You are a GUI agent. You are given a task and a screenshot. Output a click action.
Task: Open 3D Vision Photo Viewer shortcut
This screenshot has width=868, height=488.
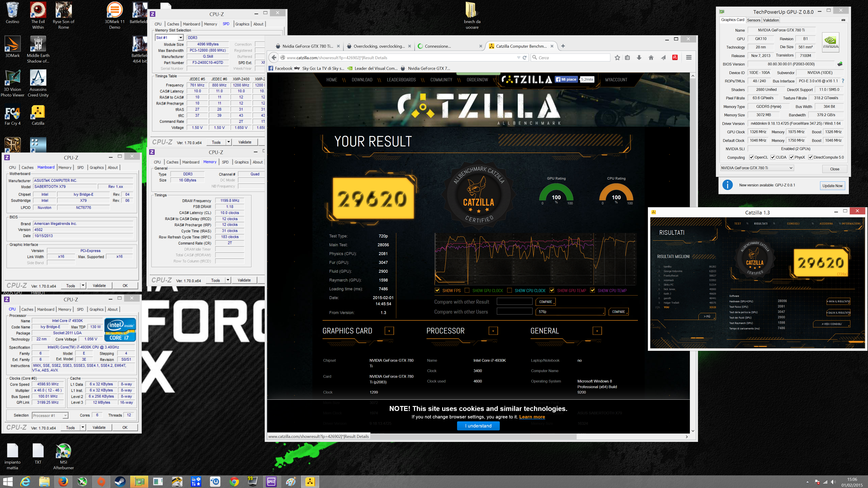(12, 83)
